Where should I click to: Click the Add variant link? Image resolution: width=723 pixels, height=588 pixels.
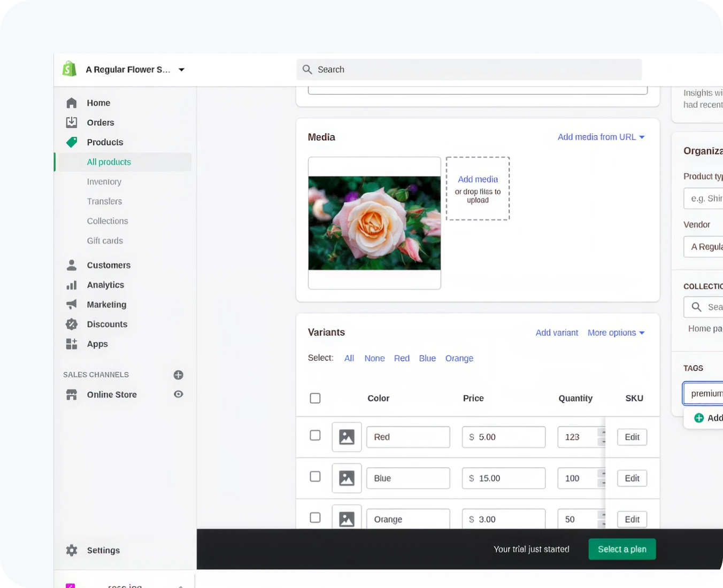point(557,332)
